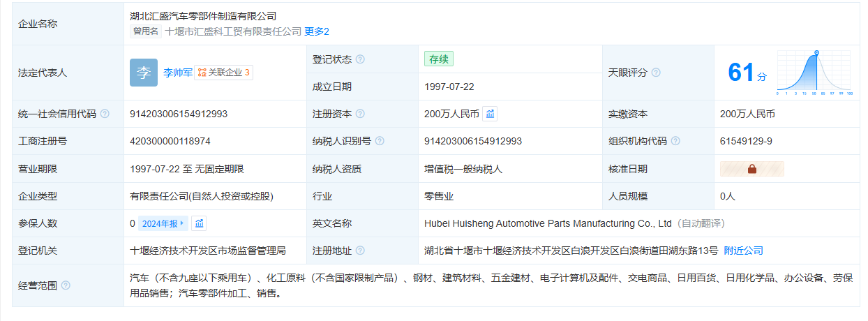Expand former names via 更多2
This screenshot has height=321, width=868.
pos(317,31)
